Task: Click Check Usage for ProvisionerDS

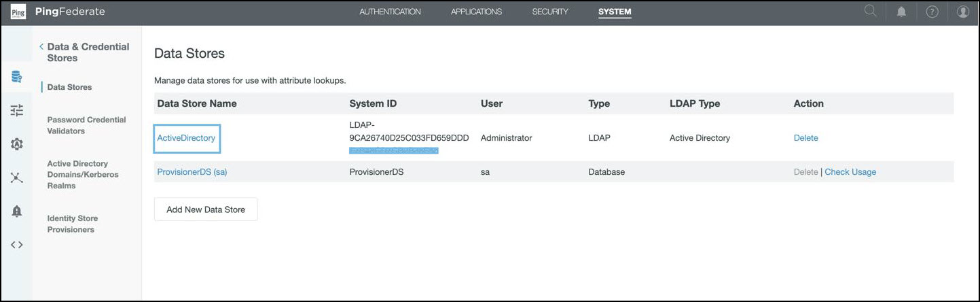Action: click(x=850, y=172)
